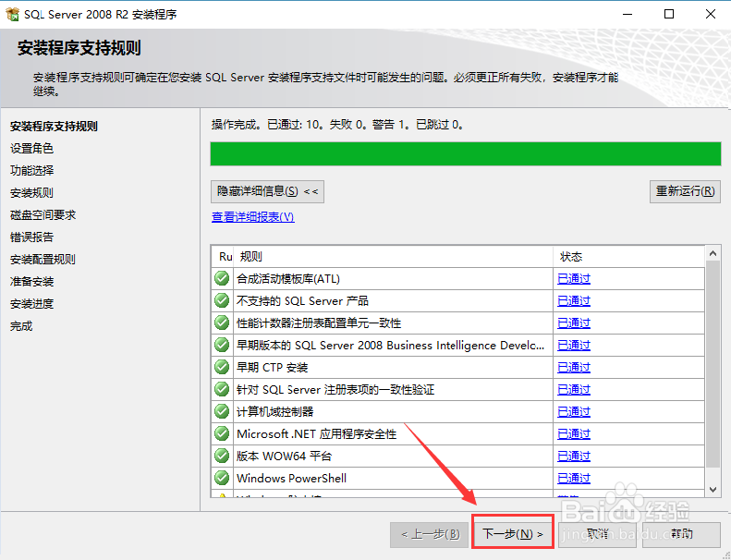Click the SQL Server setup title bar icon
The width and height of the screenshot is (731, 560).
click(x=13, y=14)
